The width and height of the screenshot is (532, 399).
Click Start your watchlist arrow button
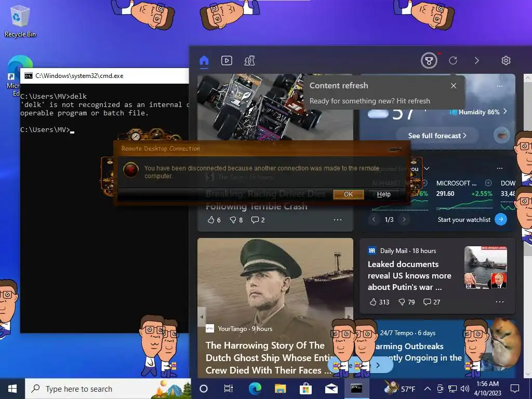click(x=501, y=220)
